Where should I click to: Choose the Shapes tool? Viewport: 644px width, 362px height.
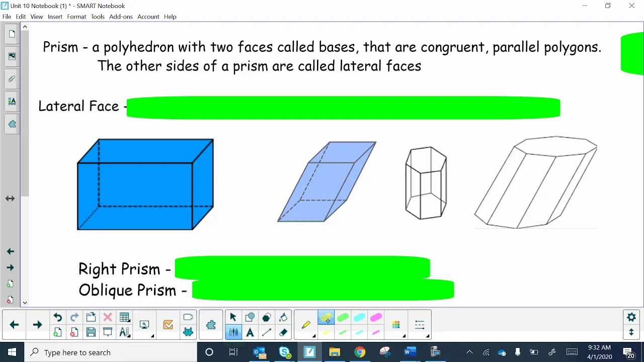[250, 317]
